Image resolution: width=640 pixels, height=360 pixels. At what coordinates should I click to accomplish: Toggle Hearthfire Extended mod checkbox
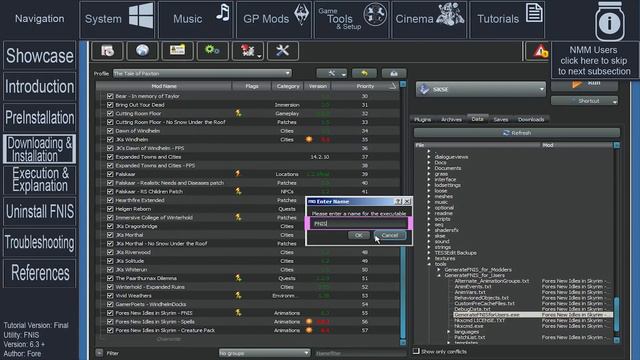[110, 200]
